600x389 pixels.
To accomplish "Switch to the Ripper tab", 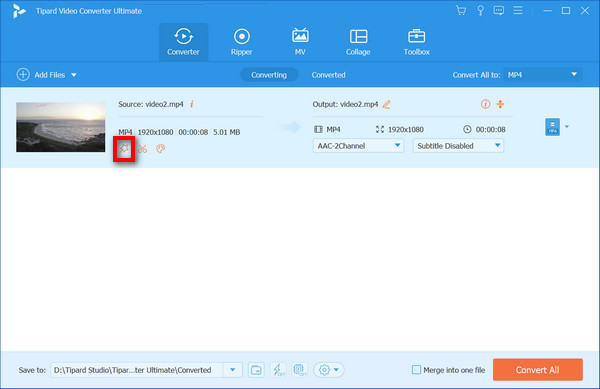I will point(242,42).
